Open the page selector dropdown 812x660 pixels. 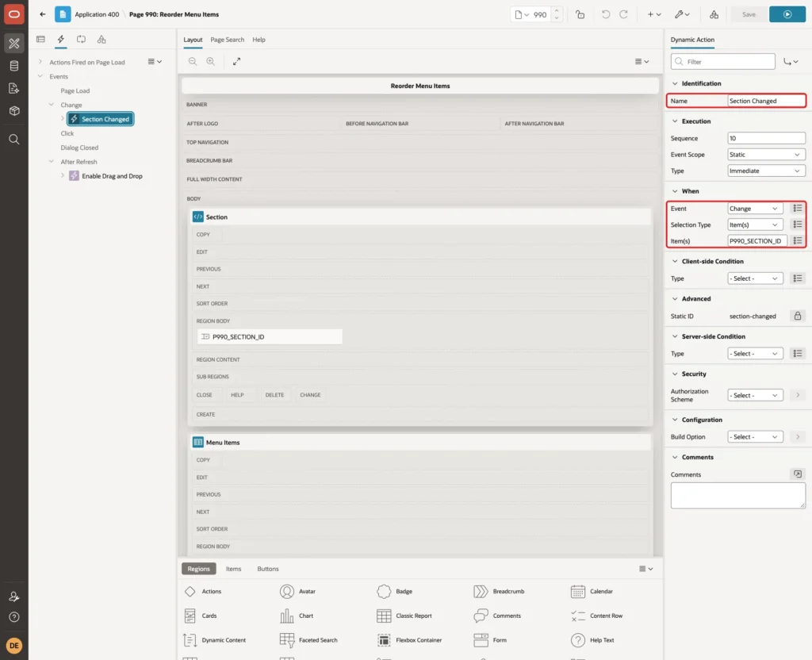(522, 14)
